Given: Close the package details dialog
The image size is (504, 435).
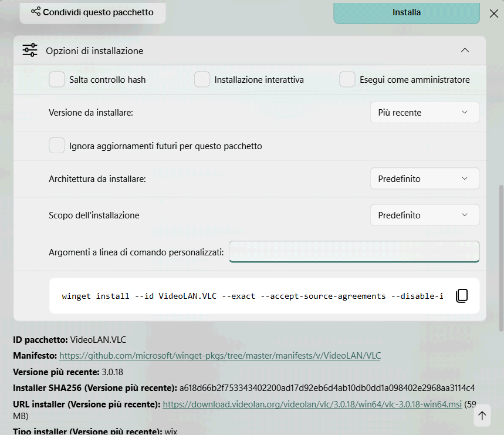Looking at the screenshot, I should [493, 14].
